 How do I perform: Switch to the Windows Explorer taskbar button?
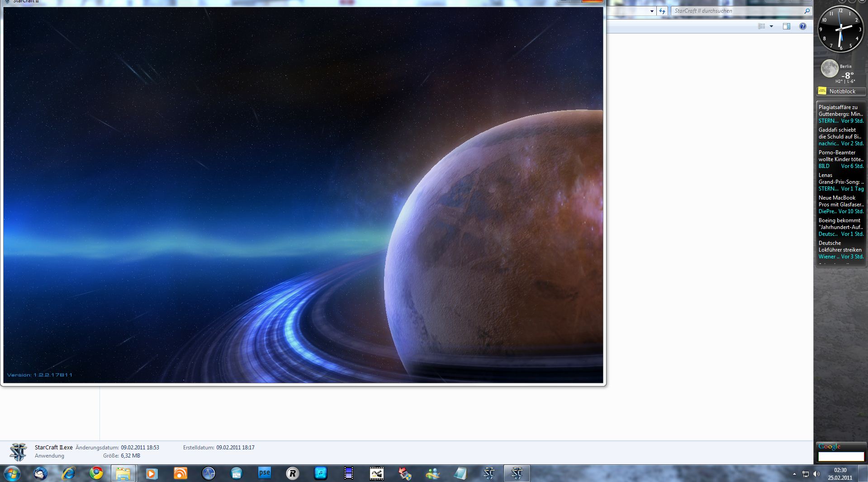click(123, 473)
